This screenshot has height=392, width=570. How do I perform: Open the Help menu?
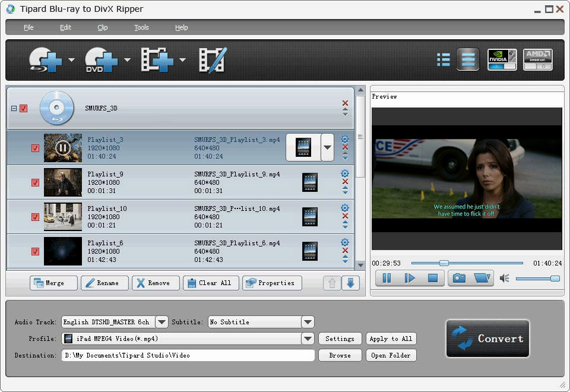coord(182,27)
